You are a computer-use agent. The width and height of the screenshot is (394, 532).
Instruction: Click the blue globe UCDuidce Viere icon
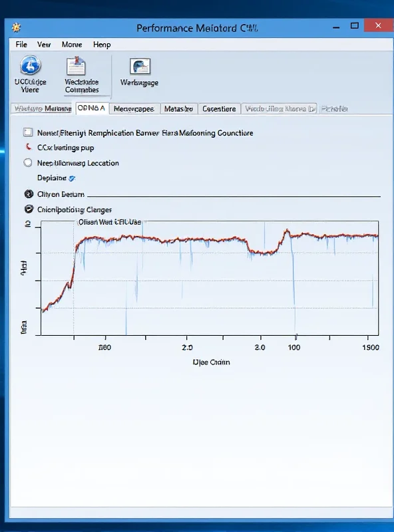point(31,65)
